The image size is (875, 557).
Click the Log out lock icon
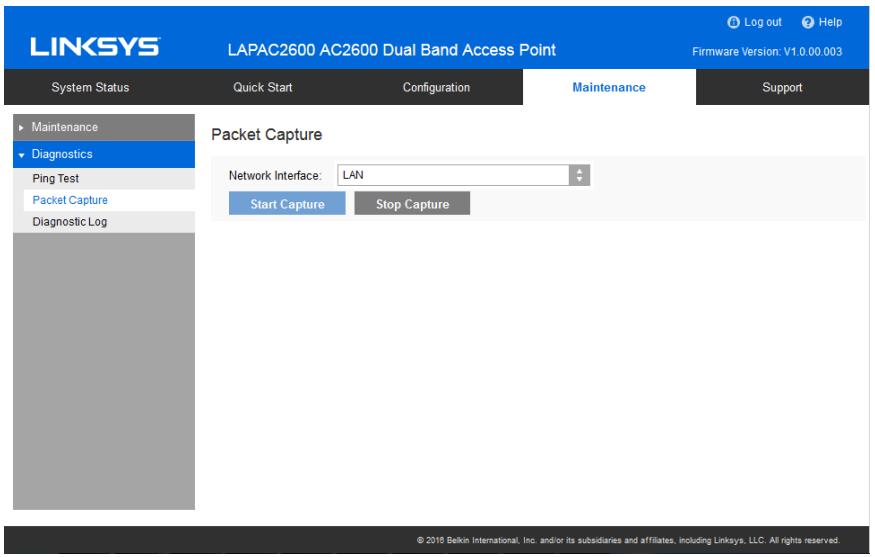733,22
